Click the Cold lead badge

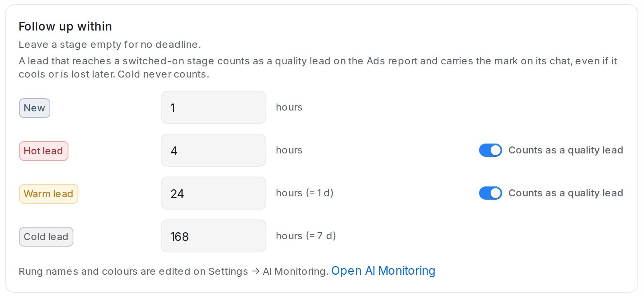46,237
